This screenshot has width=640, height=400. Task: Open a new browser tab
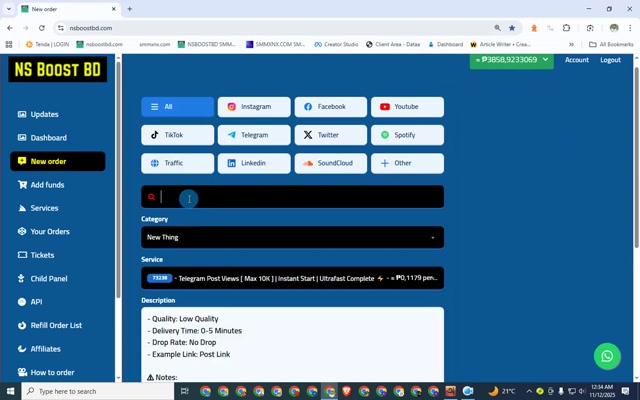click(129, 9)
